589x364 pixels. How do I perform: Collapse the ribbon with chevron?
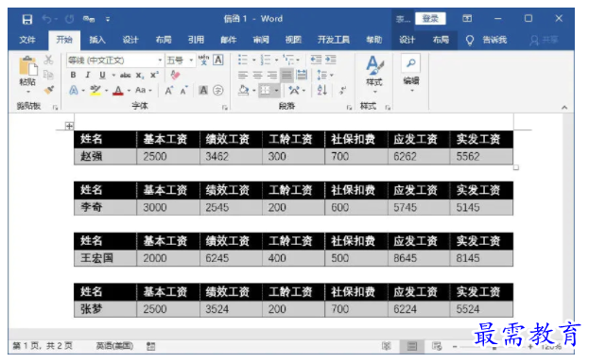pos(564,108)
